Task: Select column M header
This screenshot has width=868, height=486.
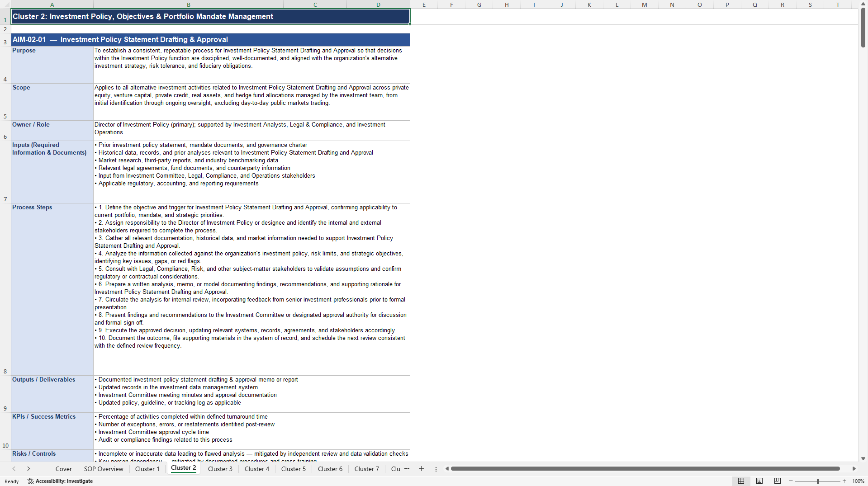Action: (644, 5)
